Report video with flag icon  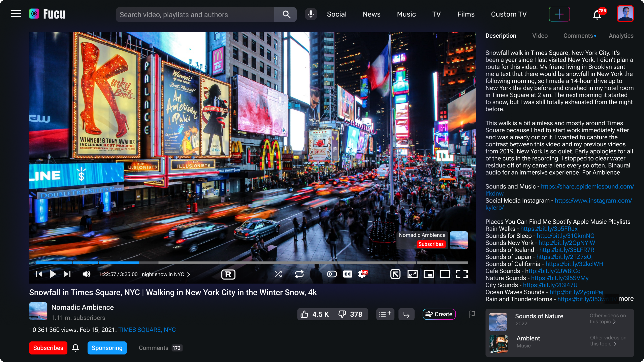coord(472,314)
